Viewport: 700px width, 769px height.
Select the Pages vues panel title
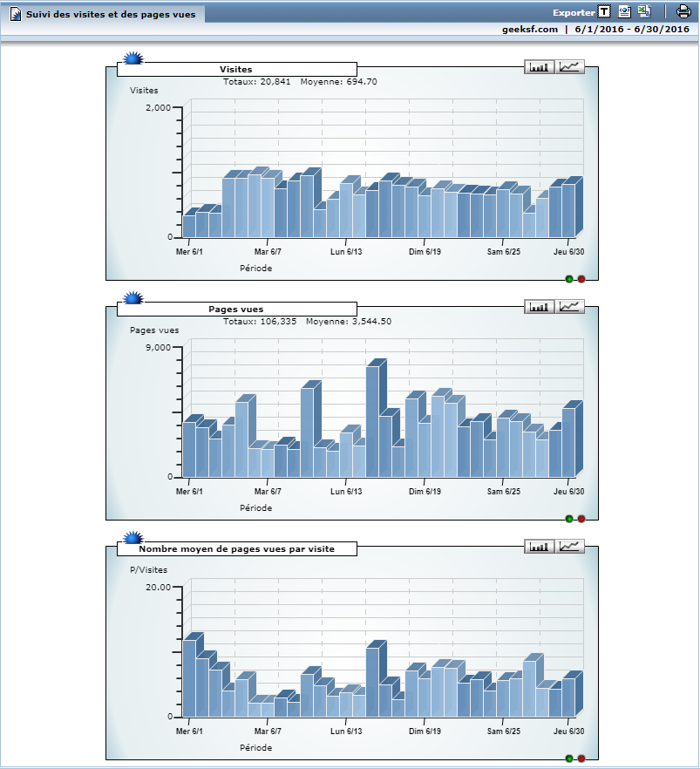click(x=236, y=309)
